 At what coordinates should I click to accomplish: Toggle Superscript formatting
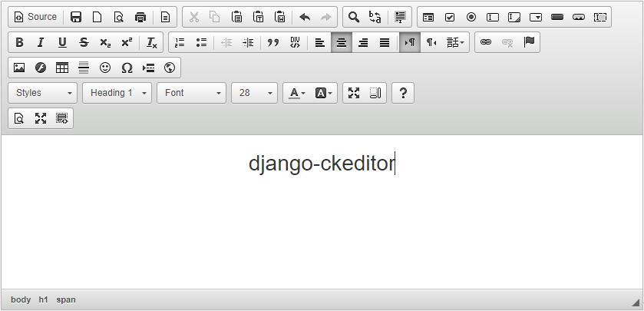click(127, 42)
